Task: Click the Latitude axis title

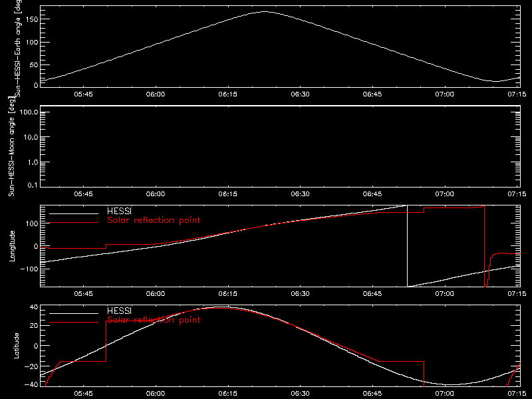Action: [16, 346]
